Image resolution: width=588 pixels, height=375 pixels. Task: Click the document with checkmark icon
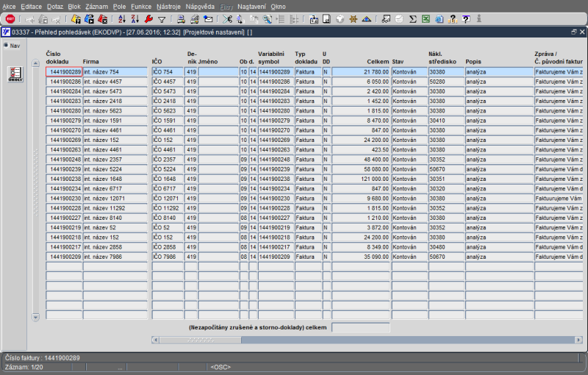pos(326,19)
